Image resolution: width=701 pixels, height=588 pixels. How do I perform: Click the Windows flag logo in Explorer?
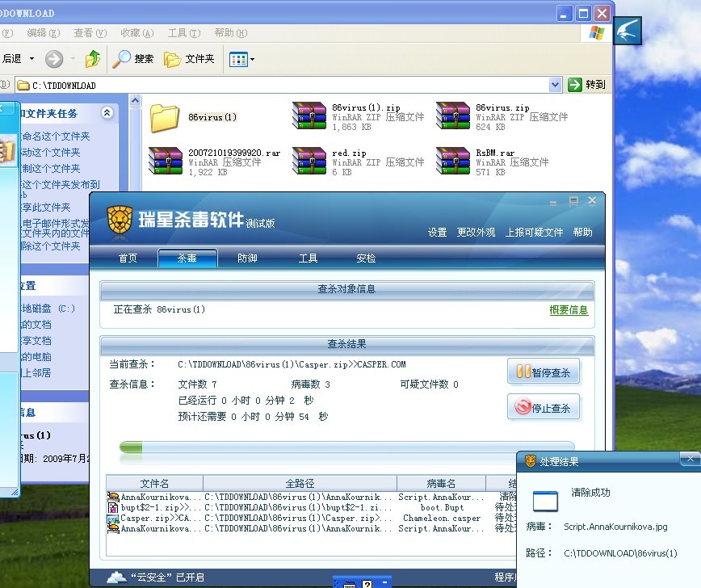(x=596, y=32)
